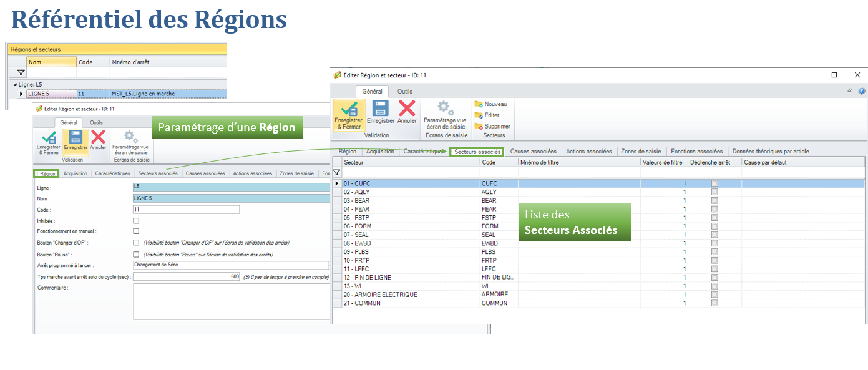Open the Région tab in secteurs grid window
Screen dimensions: 868x370
[x=348, y=152]
